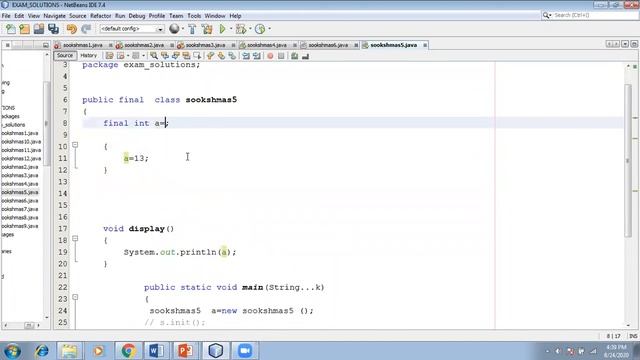Screen dimensions: 640x360
Task: Click the Undo arrow icon
Action: [71, 29]
